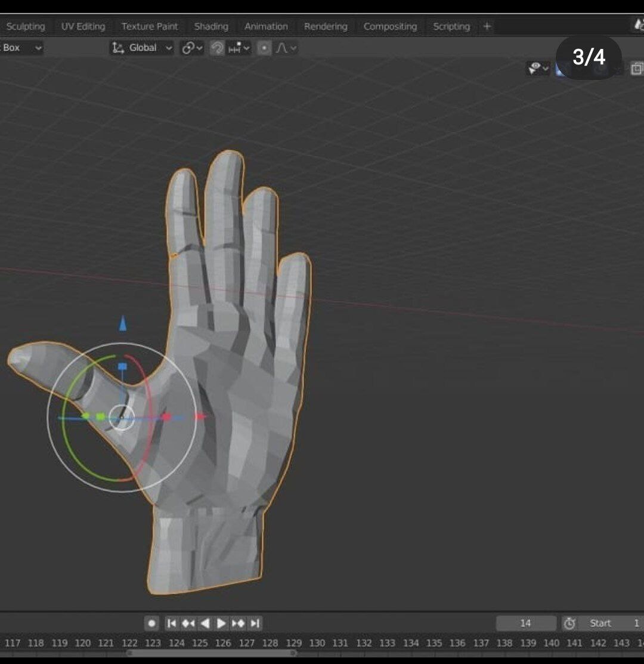Toggle the snapping magnet

tap(216, 48)
